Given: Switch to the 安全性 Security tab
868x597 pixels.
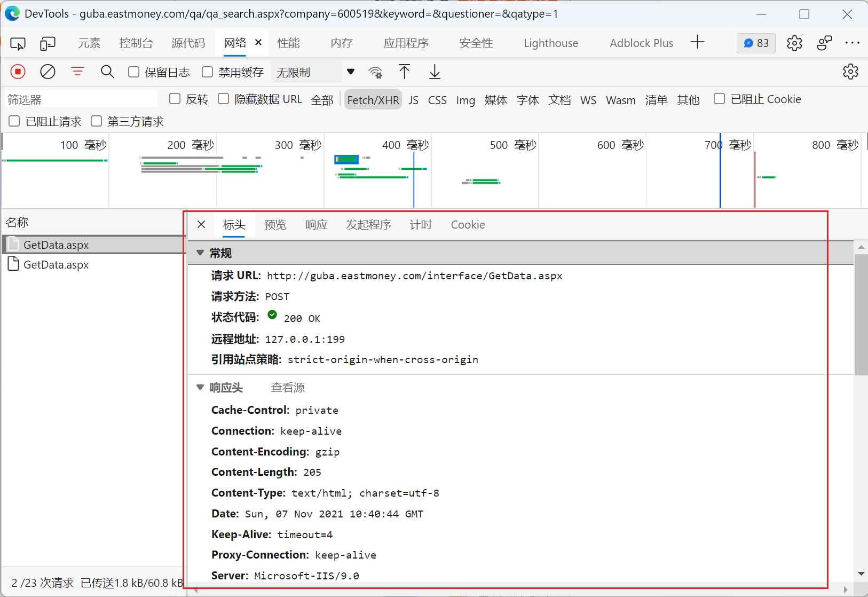Looking at the screenshot, I should coord(476,43).
